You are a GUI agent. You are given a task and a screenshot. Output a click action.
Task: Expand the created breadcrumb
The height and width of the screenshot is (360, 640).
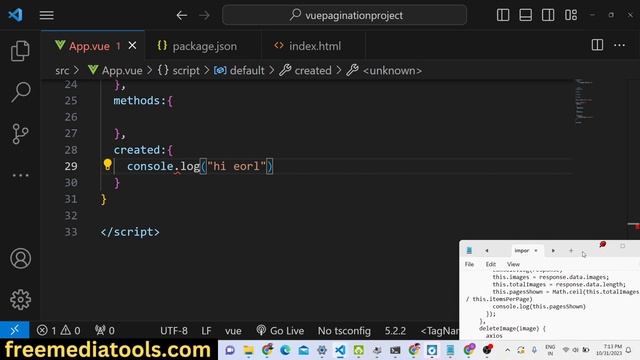[x=305, y=71]
